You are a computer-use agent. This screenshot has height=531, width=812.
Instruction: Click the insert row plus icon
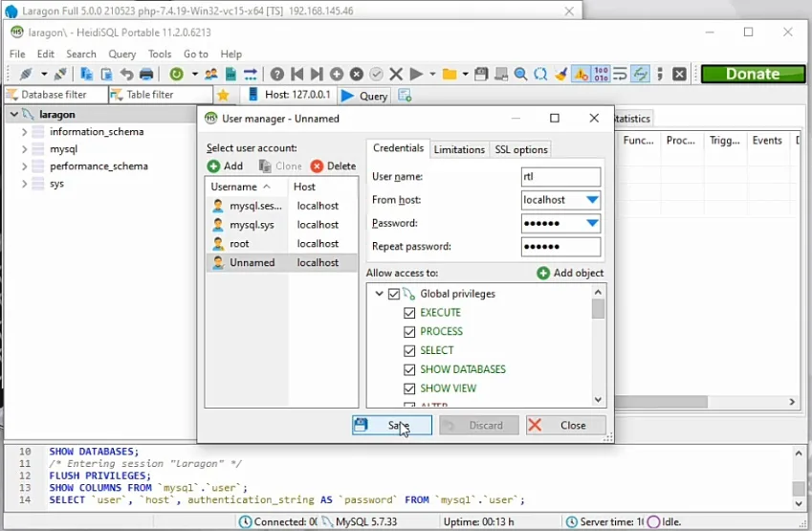337,74
